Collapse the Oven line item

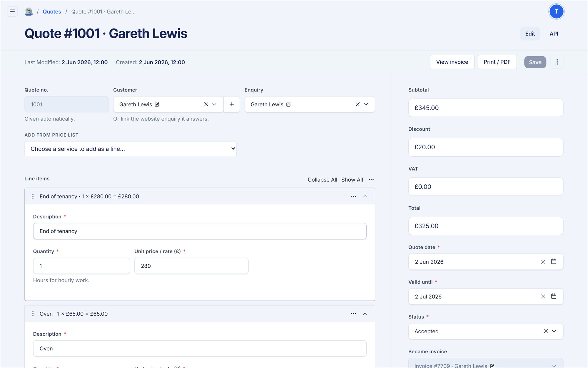click(x=365, y=314)
